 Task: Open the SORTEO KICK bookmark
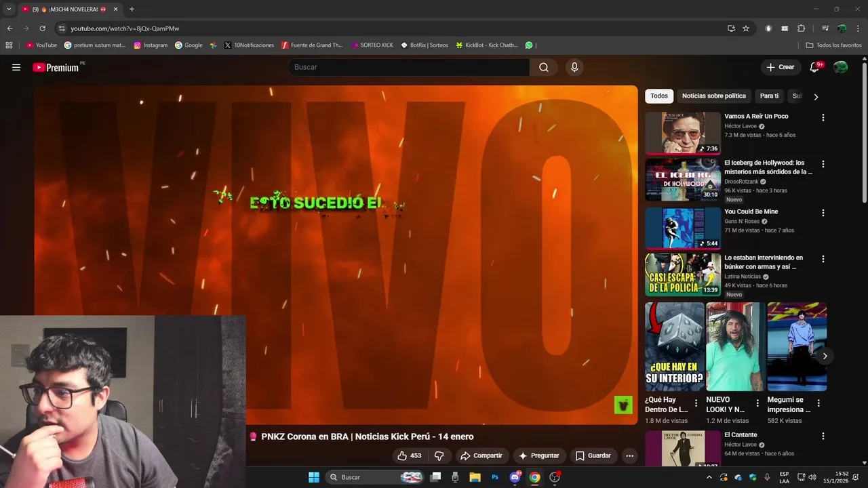coord(372,45)
